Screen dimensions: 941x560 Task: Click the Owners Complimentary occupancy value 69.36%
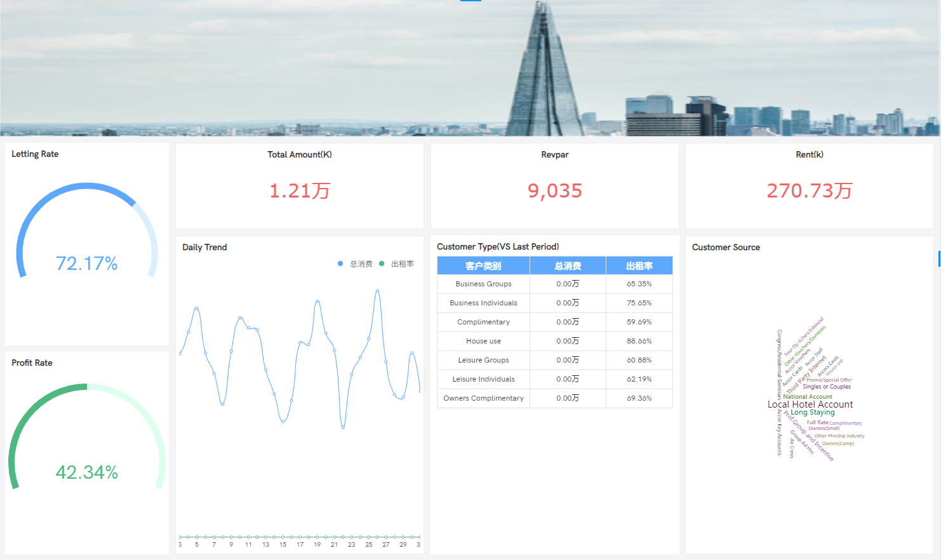click(x=639, y=398)
